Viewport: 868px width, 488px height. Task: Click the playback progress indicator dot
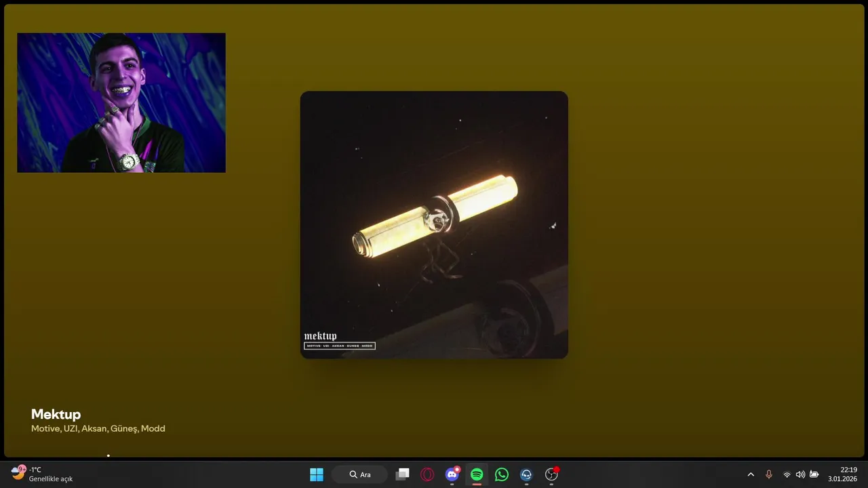[x=108, y=455]
